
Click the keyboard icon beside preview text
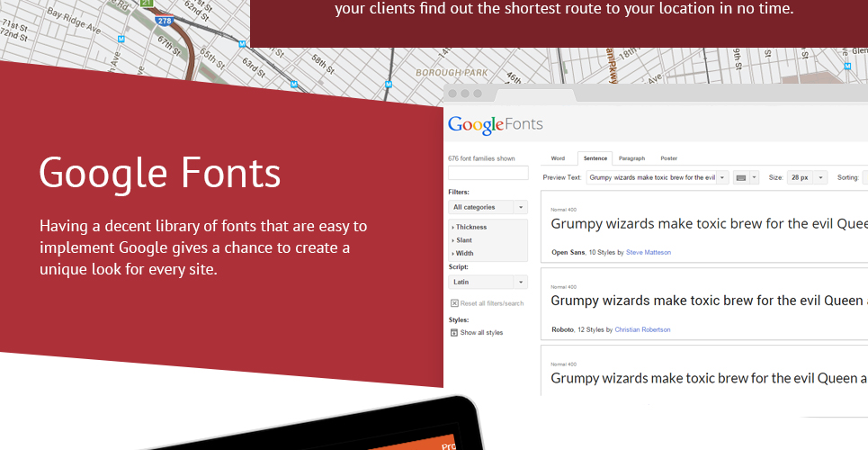[740, 178]
